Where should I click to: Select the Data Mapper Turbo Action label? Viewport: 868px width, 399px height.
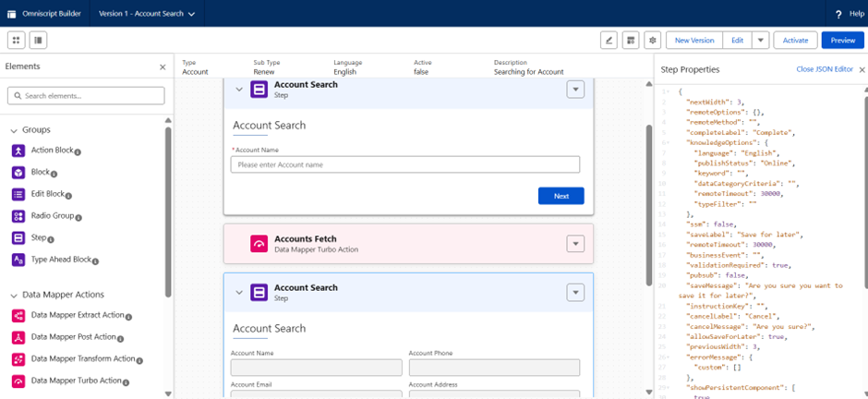[x=77, y=381]
